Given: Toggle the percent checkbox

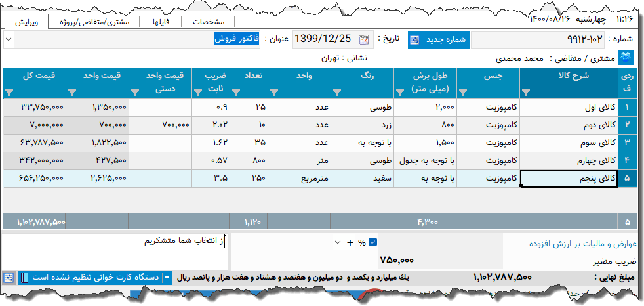Looking at the screenshot, I should (x=372, y=243).
